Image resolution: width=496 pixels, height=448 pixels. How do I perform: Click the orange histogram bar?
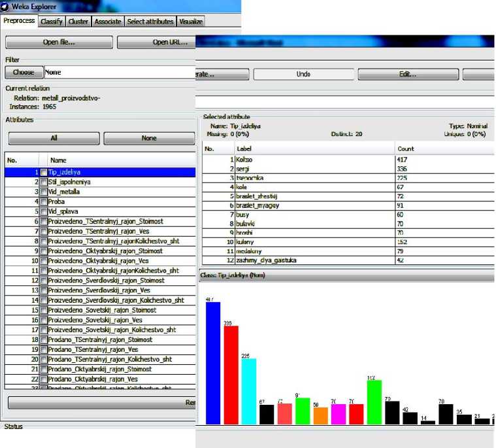321,416
